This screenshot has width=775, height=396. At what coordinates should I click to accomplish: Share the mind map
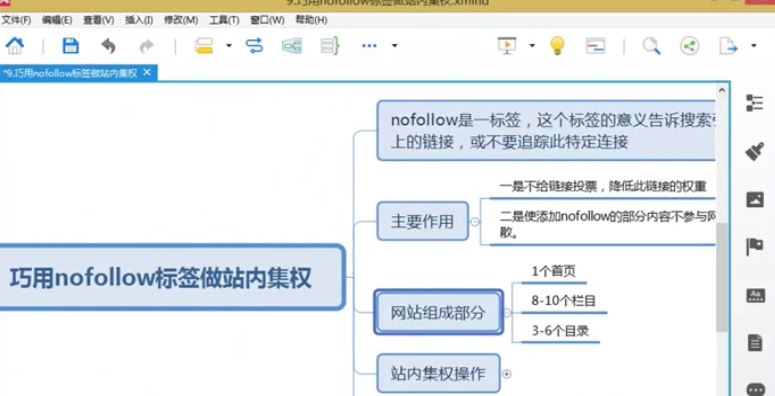[689, 46]
